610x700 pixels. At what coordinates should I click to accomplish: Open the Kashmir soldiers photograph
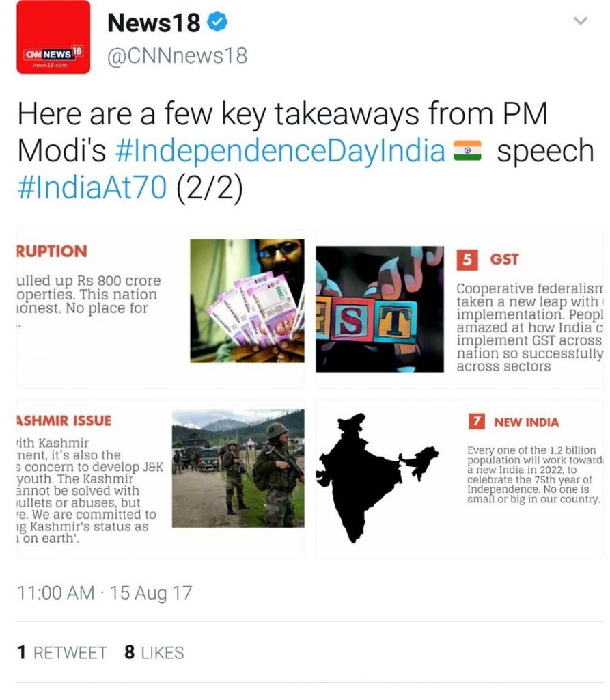pyautogui.click(x=238, y=468)
